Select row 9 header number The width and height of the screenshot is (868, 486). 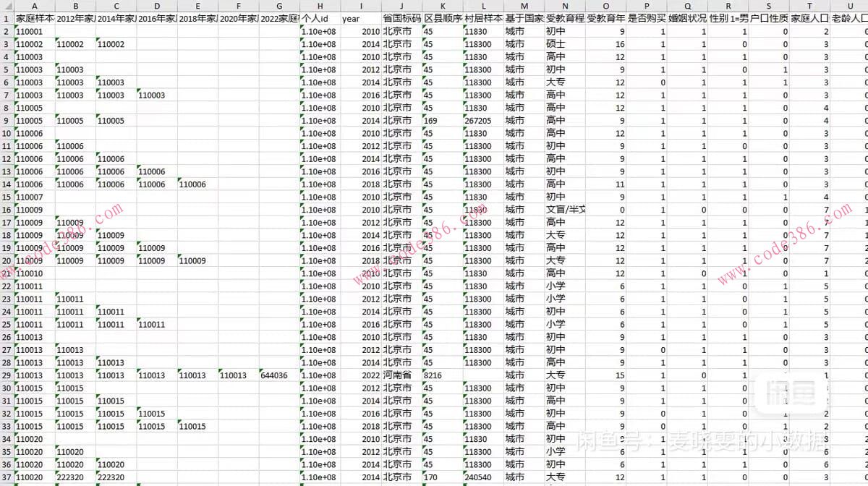click(x=7, y=120)
